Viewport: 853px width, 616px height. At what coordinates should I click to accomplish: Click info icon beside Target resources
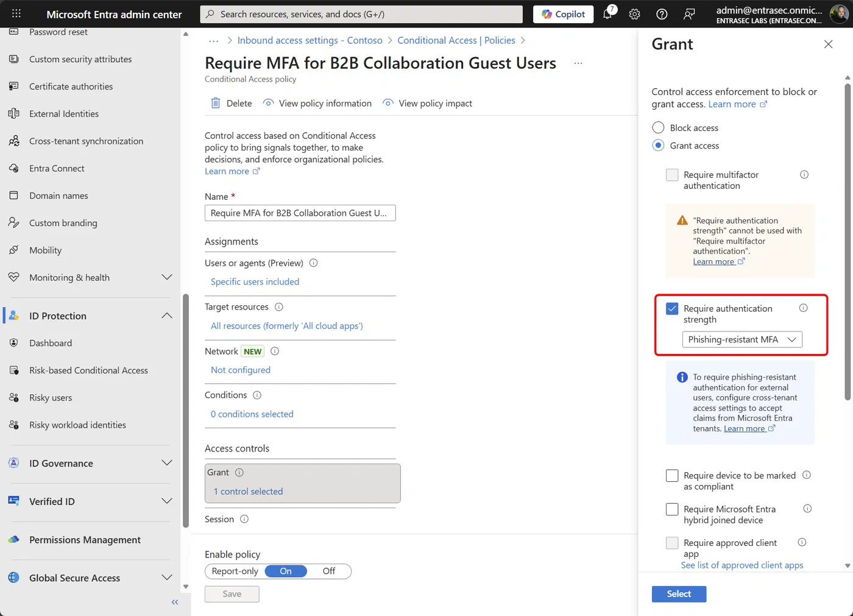[x=279, y=306]
